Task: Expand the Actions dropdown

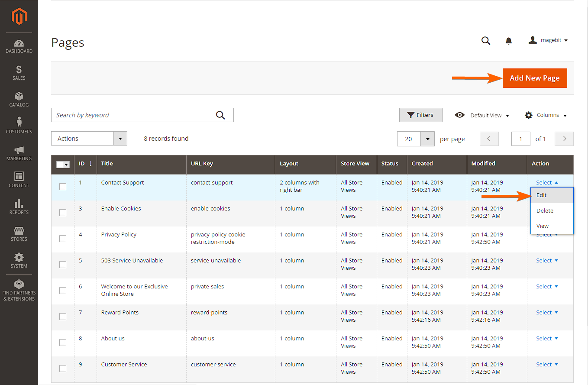Action: (x=89, y=139)
